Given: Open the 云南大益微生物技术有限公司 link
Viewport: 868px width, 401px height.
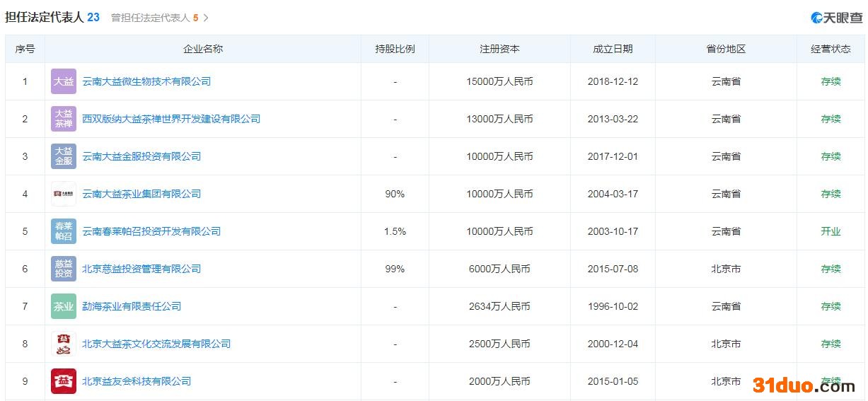Looking at the screenshot, I should 146,81.
